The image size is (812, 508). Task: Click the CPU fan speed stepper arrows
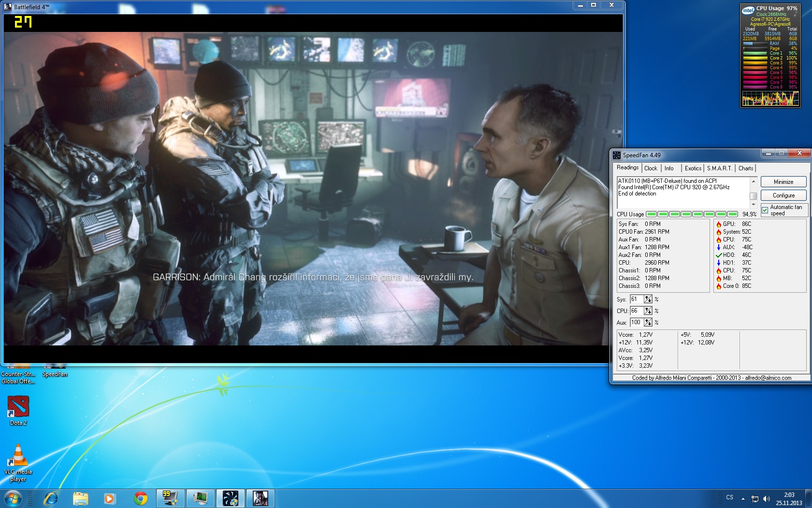648,311
